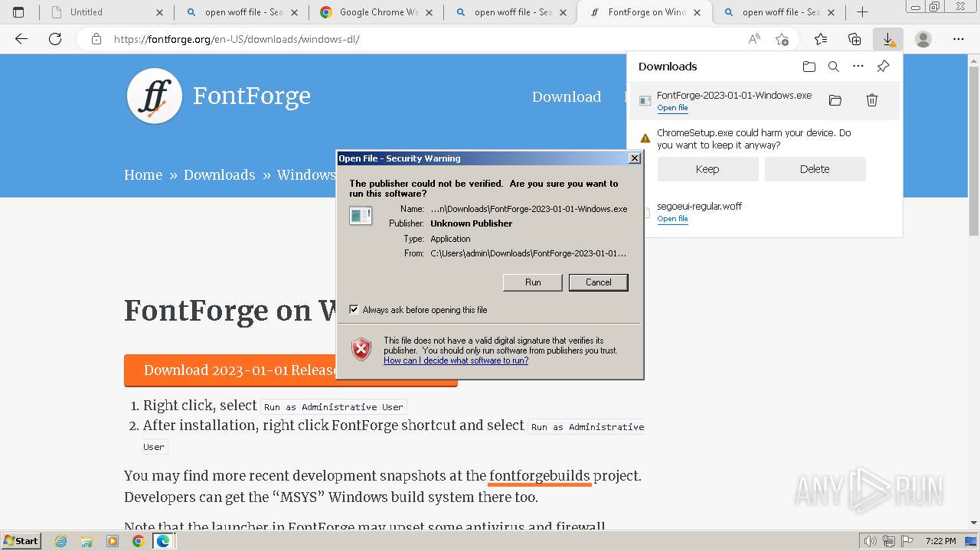980x551 pixels.
Task: Click the fontforgebuilds project link
Action: (540, 476)
